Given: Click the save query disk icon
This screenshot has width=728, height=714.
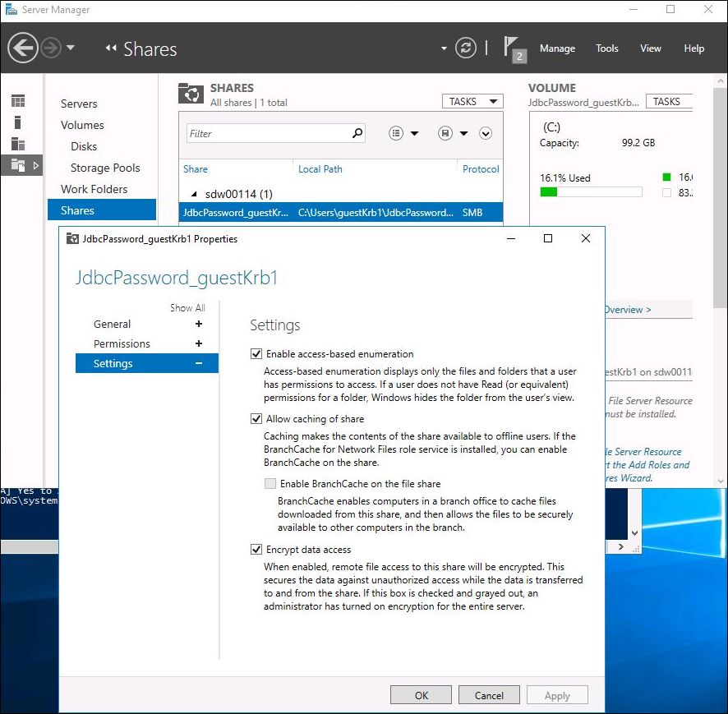Looking at the screenshot, I should (445, 134).
